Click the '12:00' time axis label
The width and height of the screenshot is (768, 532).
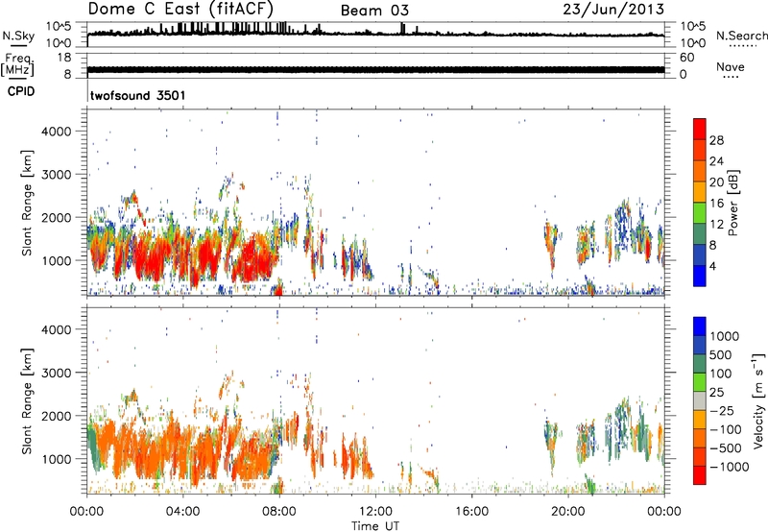point(375,512)
